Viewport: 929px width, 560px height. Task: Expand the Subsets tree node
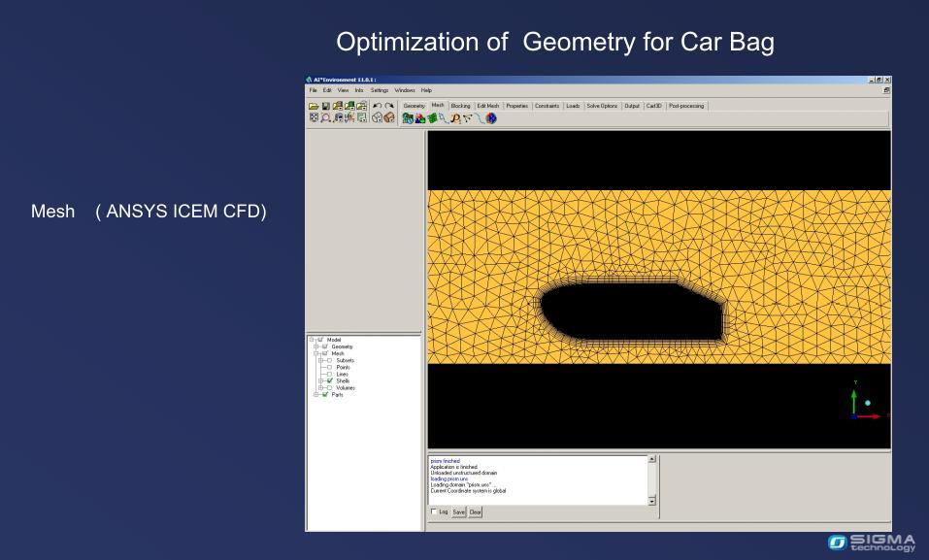pos(321,360)
